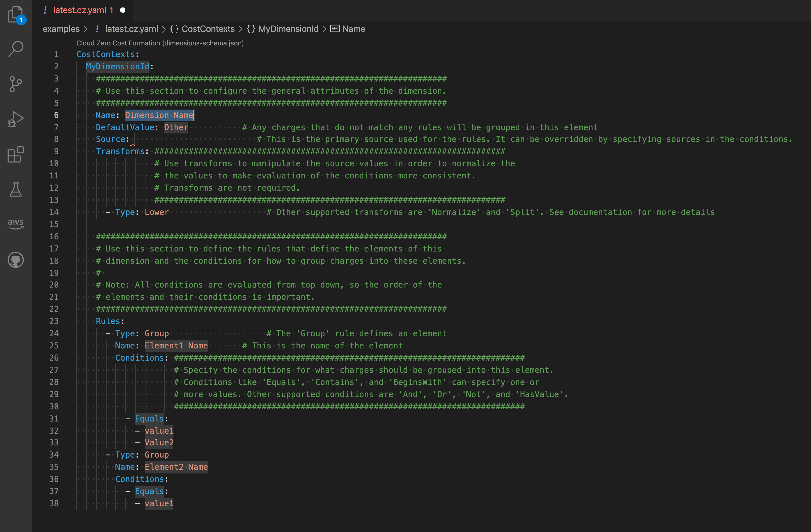Screen dimensions: 811x532
Task: Select the latest.cz.yaml editor tab
Action: (79, 10)
